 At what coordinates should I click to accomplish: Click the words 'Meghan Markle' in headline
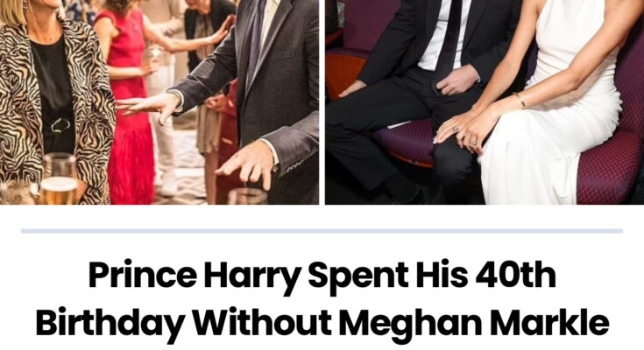[473, 324]
